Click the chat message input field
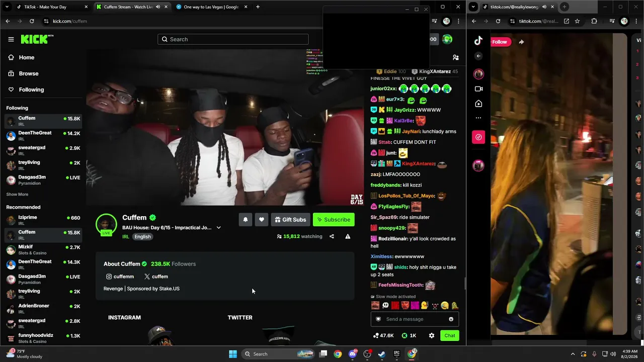Screen dimensions: 644x362 415,319
